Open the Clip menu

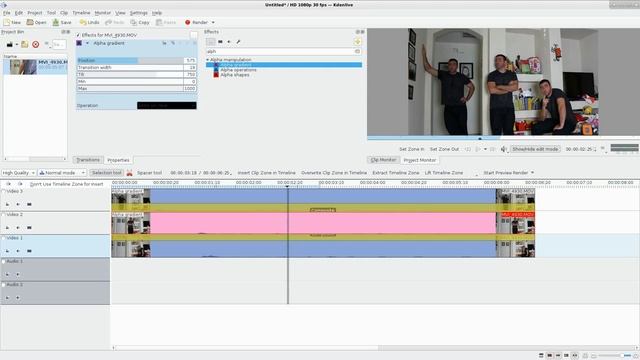coord(64,13)
